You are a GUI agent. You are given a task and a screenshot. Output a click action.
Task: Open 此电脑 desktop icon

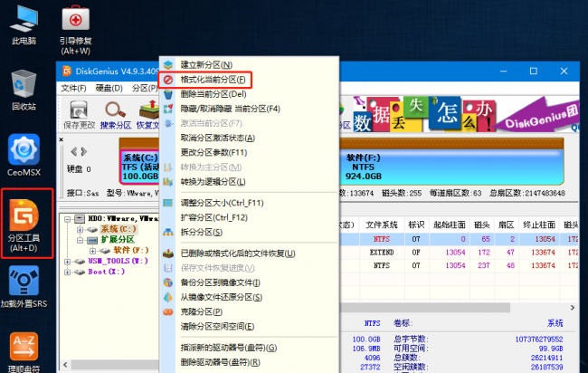coord(24,25)
